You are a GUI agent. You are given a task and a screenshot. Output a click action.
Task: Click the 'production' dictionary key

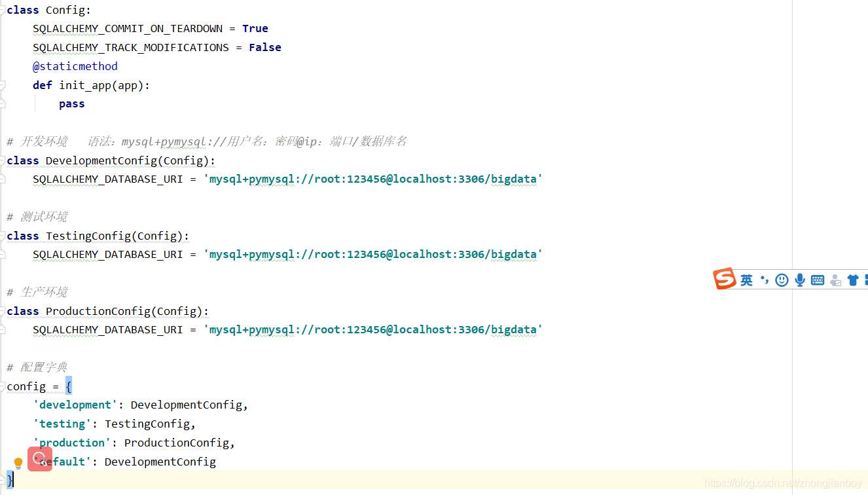[x=72, y=443]
